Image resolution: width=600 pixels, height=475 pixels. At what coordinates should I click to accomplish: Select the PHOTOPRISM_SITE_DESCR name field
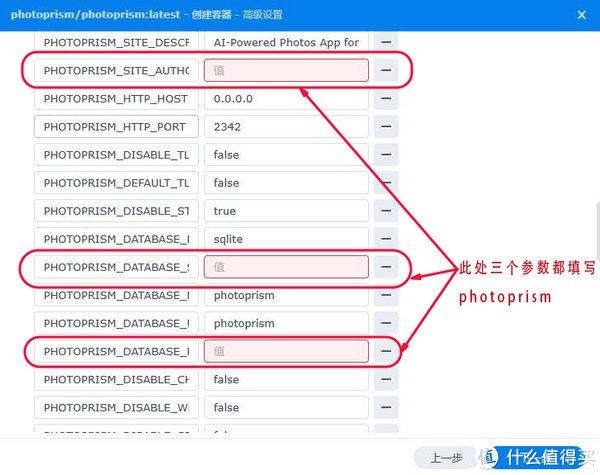coord(116,42)
